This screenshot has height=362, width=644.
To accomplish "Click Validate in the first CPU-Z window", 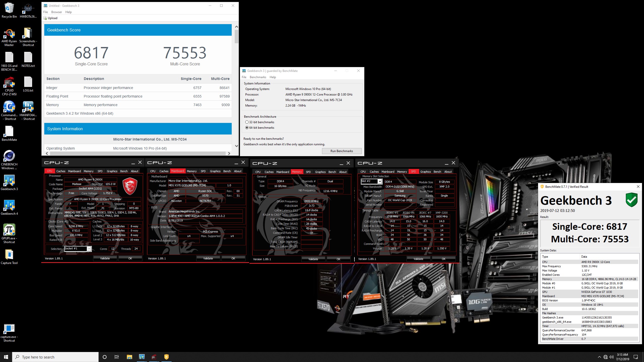I will coord(105,258).
